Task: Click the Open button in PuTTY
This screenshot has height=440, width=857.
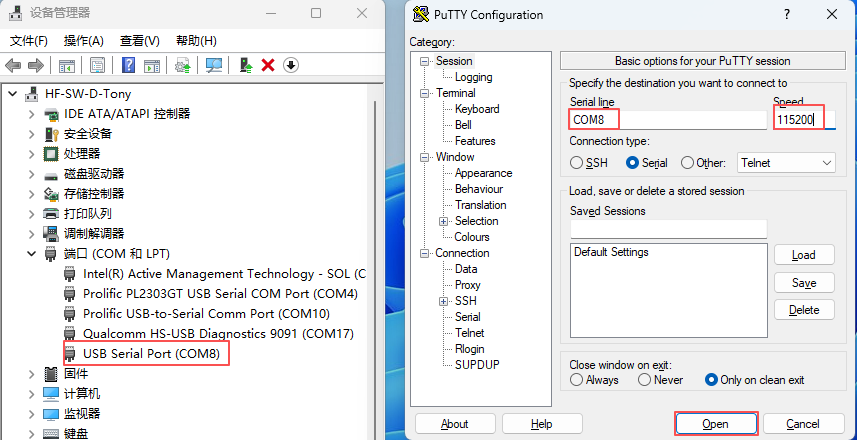Action: (715, 424)
